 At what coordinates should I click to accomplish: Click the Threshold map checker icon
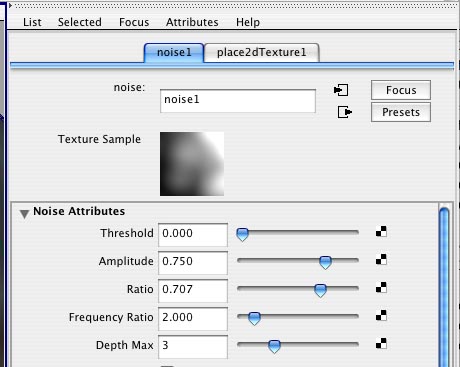(x=381, y=231)
